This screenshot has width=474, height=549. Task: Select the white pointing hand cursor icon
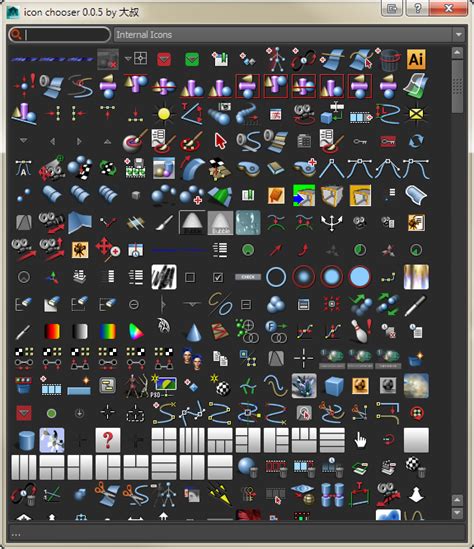tap(360, 440)
